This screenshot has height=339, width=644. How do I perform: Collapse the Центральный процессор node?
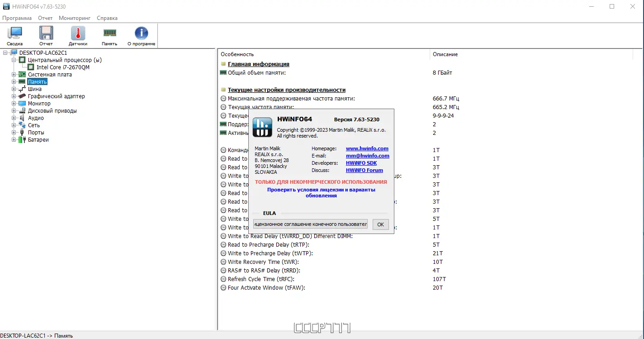pos(14,60)
